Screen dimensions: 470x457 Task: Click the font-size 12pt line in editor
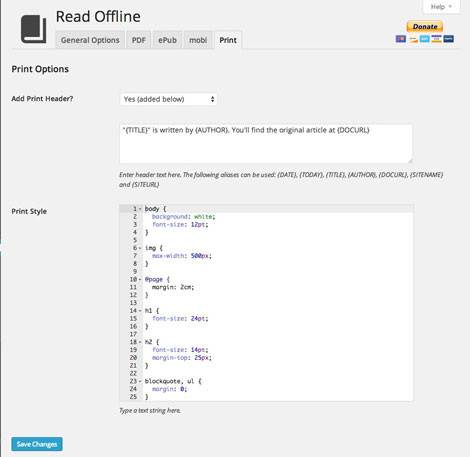pyautogui.click(x=180, y=225)
